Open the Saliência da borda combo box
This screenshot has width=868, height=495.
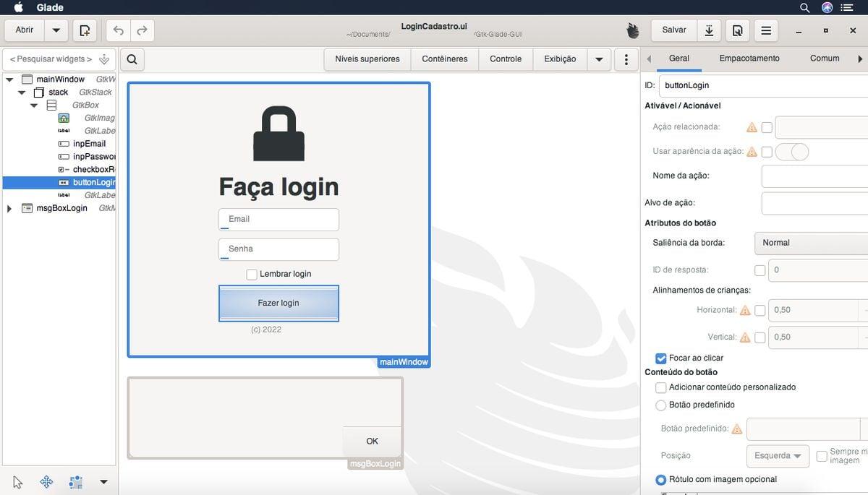(x=811, y=243)
